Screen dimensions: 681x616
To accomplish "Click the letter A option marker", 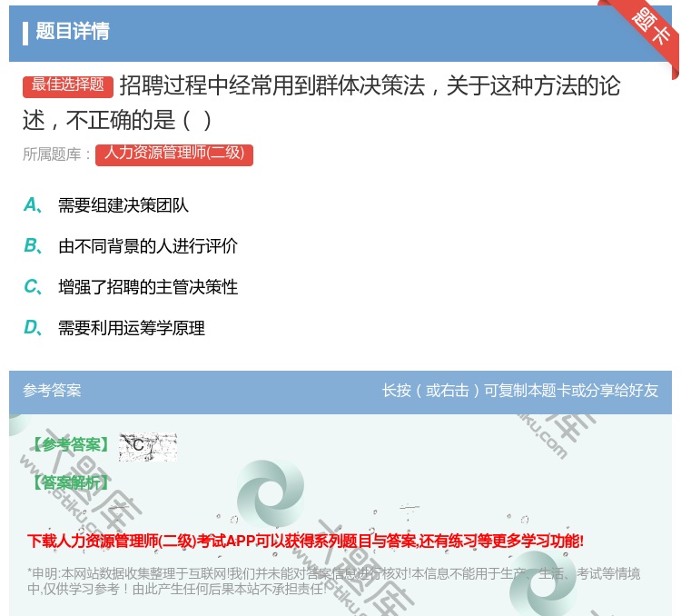I will 33,205.
